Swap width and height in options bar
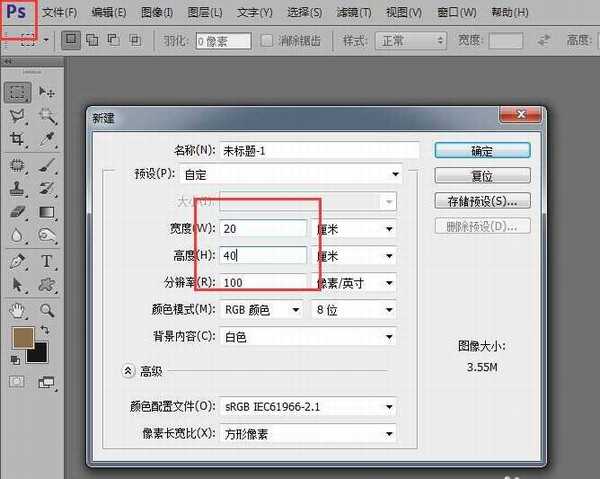The width and height of the screenshot is (600, 479). coord(544,40)
